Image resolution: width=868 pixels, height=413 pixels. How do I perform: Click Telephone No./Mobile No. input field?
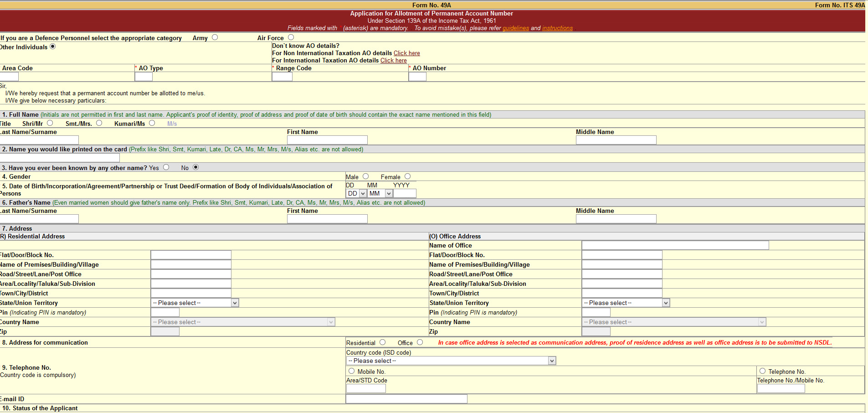781,388
